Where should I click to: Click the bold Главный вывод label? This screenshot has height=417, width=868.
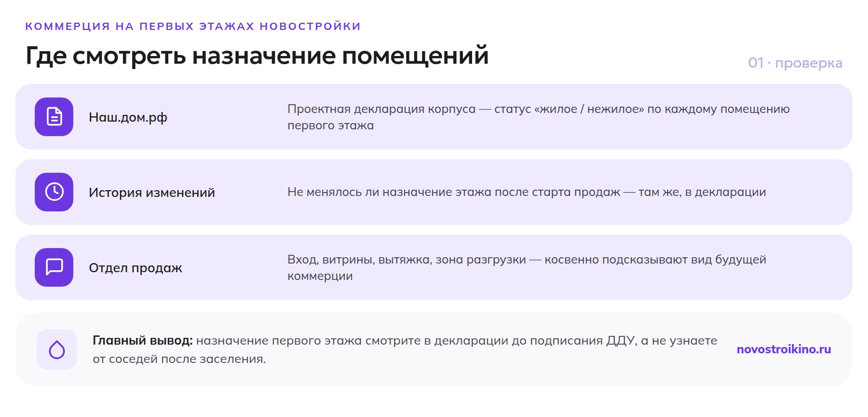coord(143,341)
